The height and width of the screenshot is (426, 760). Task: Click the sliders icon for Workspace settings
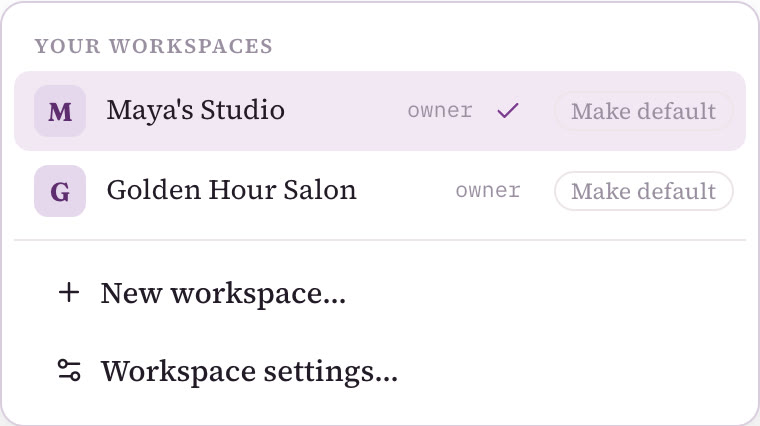point(69,370)
